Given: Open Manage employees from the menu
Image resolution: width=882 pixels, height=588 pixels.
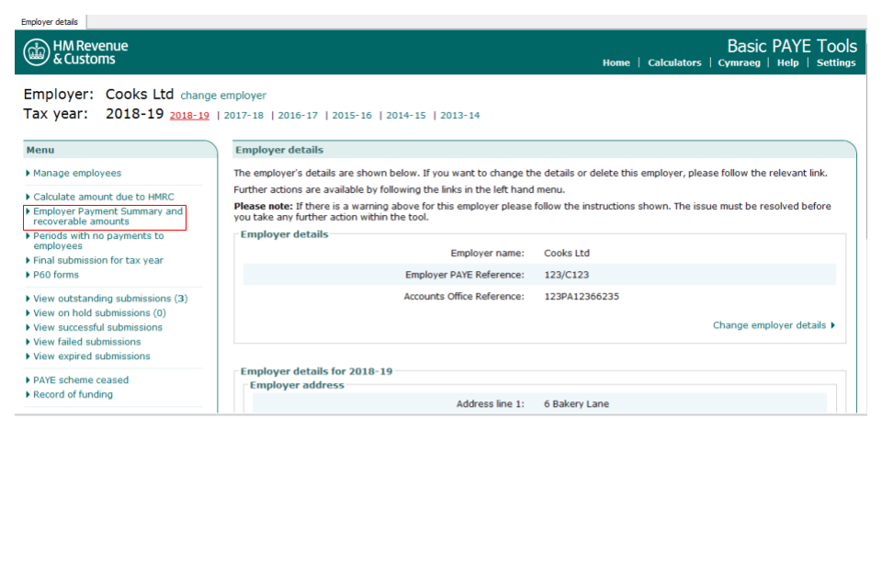Looking at the screenshot, I should click(77, 173).
